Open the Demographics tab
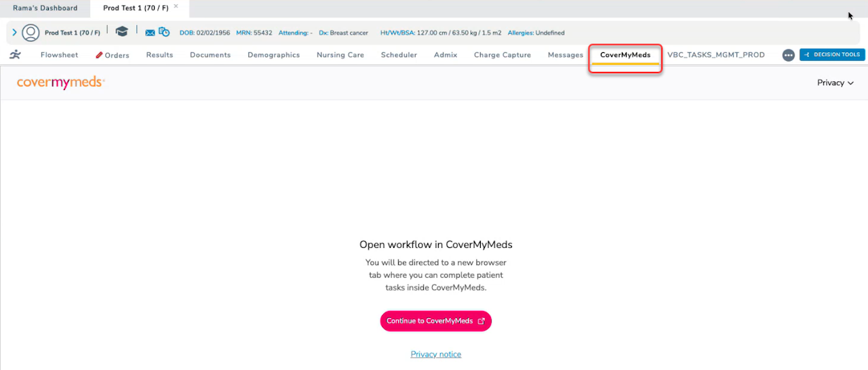Viewport: 868px width, 370px height. [273, 55]
